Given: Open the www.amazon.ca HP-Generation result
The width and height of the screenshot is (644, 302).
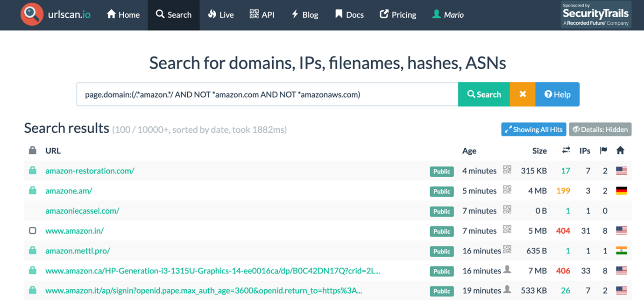Looking at the screenshot, I should (x=212, y=271).
